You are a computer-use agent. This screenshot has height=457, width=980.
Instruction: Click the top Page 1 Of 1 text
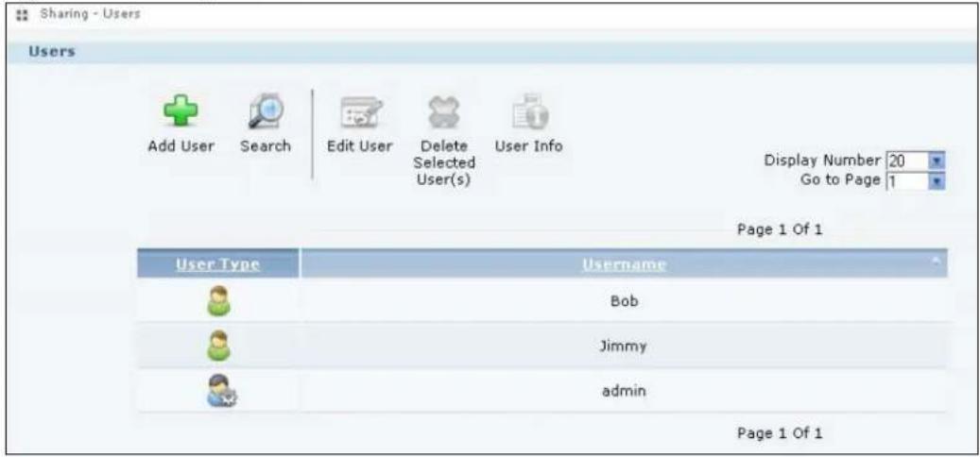pos(780,229)
